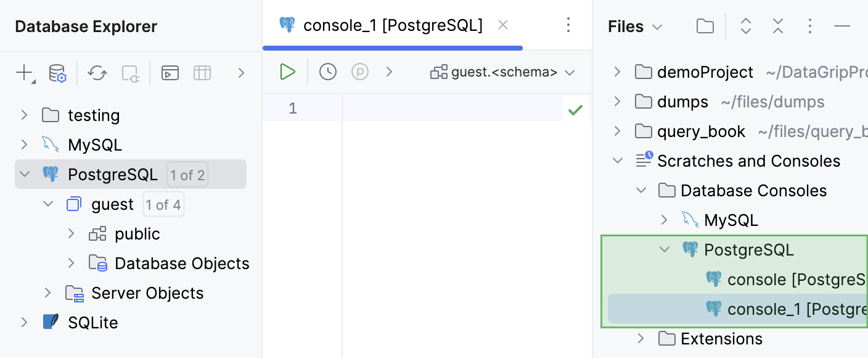Collapse the PostgreSQL data source node
This screenshot has width=868, height=358.
tap(24, 175)
